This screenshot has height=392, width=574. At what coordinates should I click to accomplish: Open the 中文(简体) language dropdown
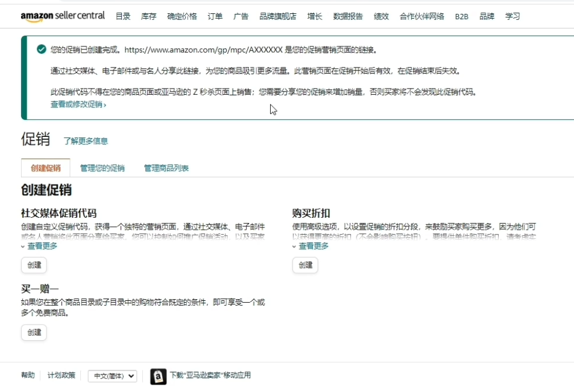pos(112,376)
